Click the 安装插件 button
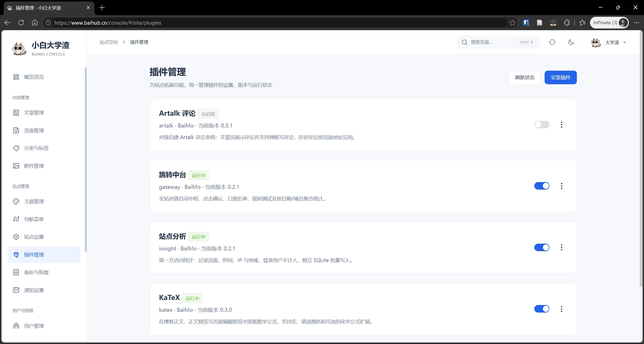 pos(560,77)
